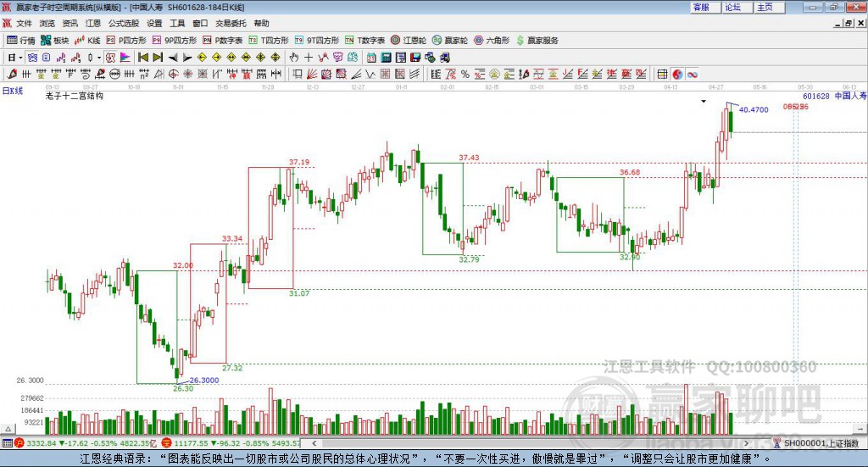Open the 设置 menu
The height and width of the screenshot is (467, 868).
pos(154,23)
